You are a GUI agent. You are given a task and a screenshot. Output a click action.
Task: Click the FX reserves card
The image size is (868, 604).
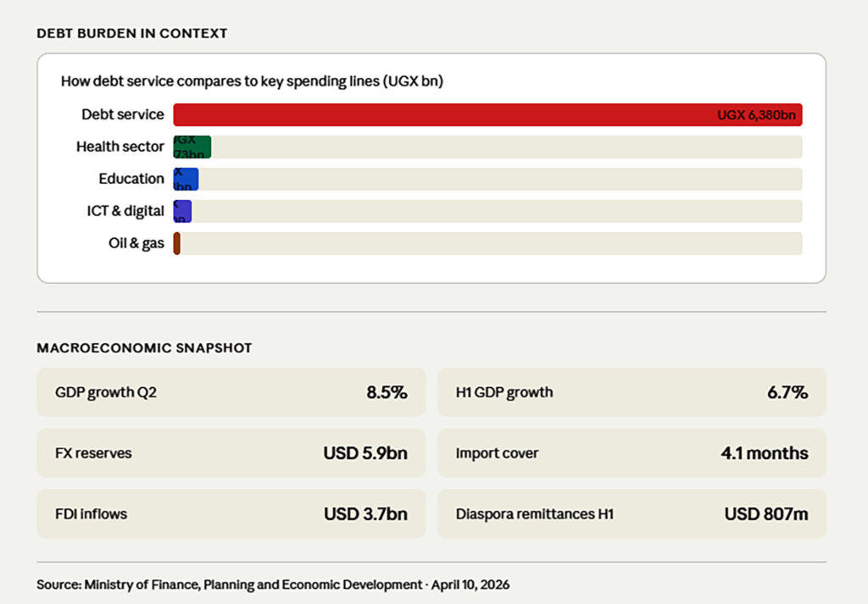pos(231,453)
